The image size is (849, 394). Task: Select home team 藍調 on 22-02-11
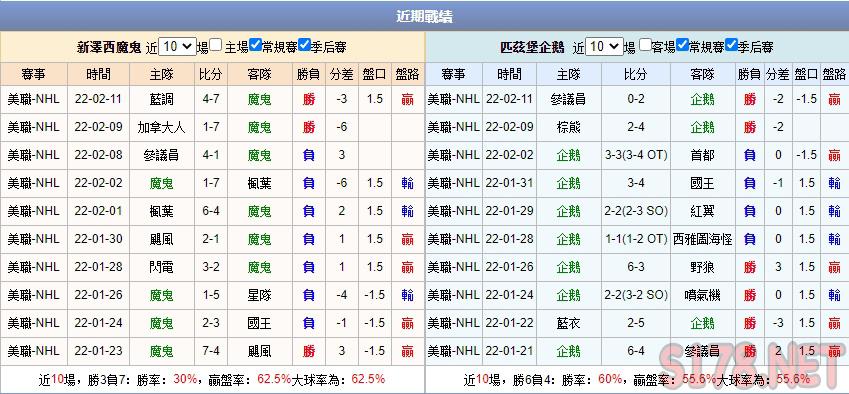[161, 100]
